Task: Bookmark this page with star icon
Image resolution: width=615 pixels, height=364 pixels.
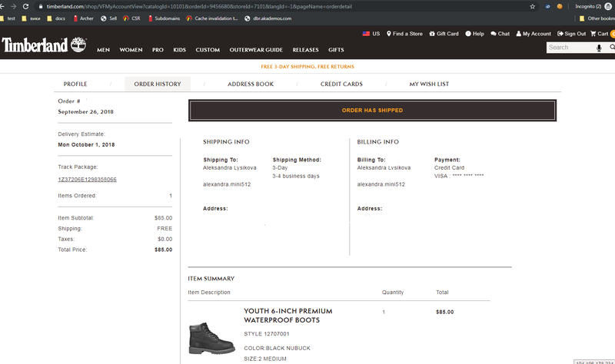Action: coord(532,6)
